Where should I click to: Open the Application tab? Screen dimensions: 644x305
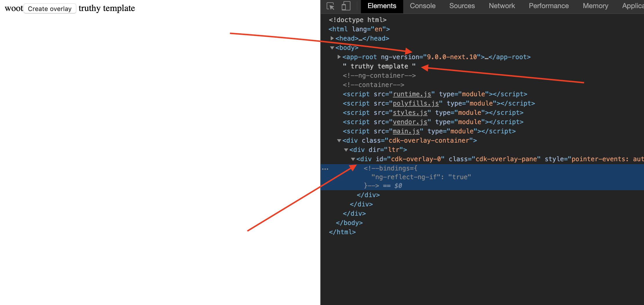pos(633,6)
